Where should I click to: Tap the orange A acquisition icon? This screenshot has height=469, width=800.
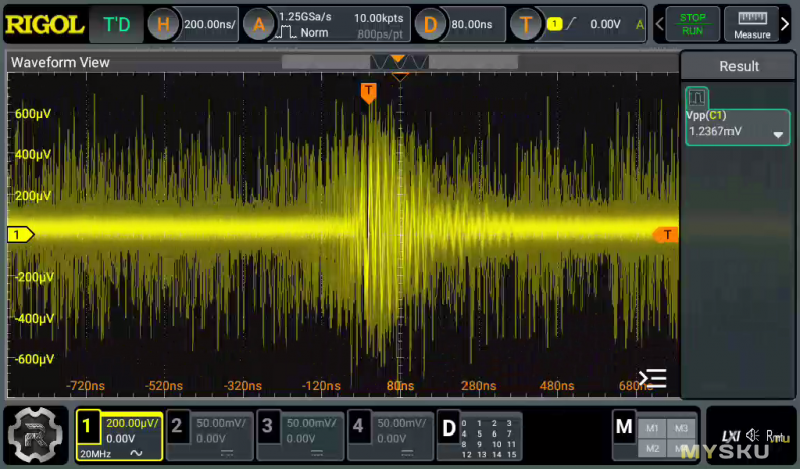pos(259,24)
